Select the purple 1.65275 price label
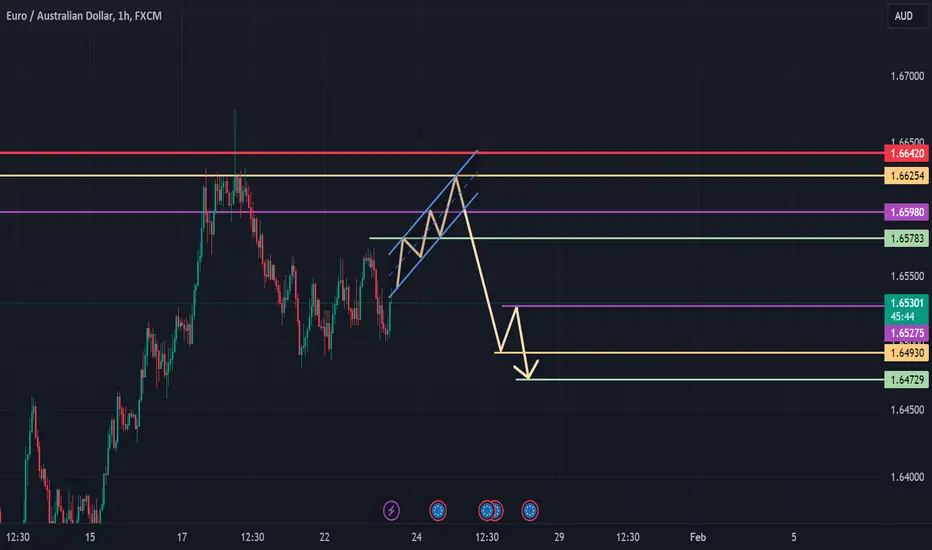The width and height of the screenshot is (932, 550). coord(906,333)
